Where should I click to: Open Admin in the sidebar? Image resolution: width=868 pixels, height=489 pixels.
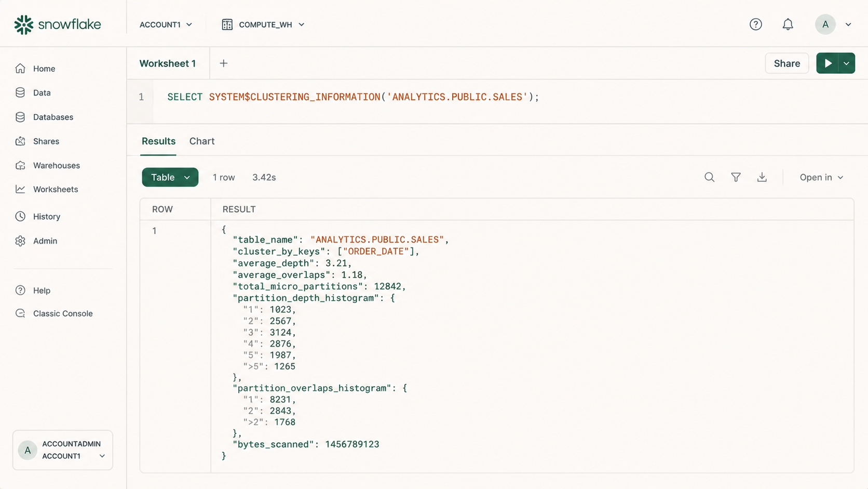click(x=45, y=241)
